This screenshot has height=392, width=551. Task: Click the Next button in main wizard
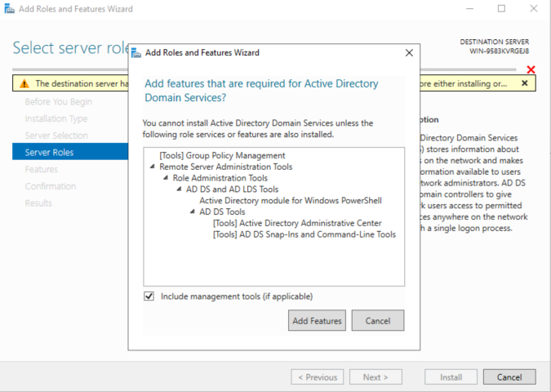click(x=375, y=376)
